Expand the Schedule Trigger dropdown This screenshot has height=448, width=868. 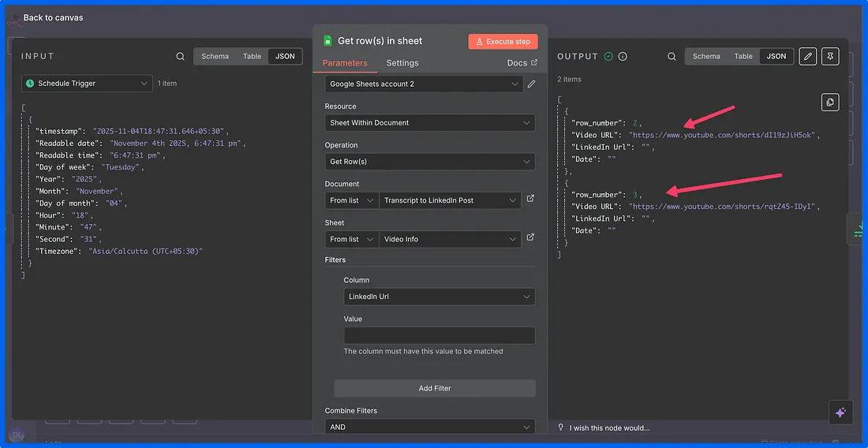coord(87,84)
